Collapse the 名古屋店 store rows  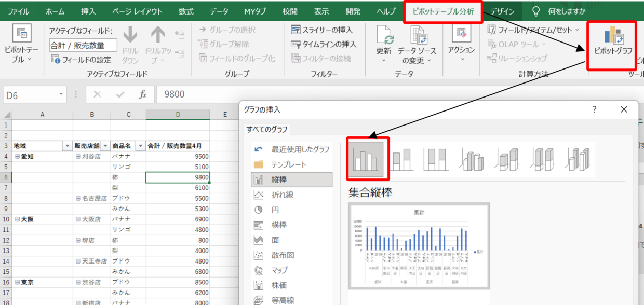(78, 198)
